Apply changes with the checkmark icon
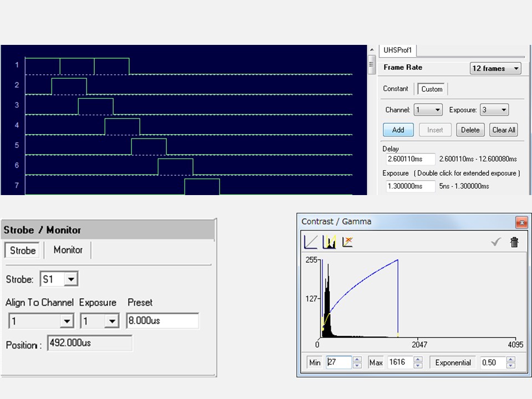The height and width of the screenshot is (399, 532). 496,242
